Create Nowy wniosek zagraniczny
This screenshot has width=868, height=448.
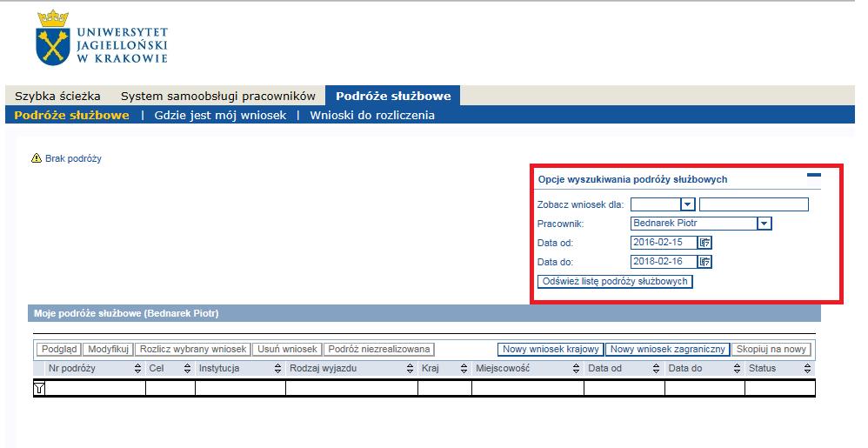tap(668, 350)
